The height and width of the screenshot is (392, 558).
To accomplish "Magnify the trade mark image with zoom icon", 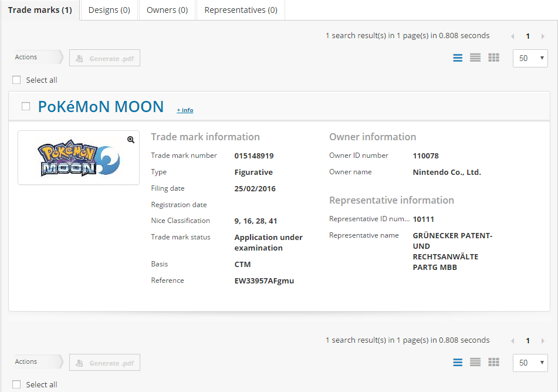I will coord(131,140).
